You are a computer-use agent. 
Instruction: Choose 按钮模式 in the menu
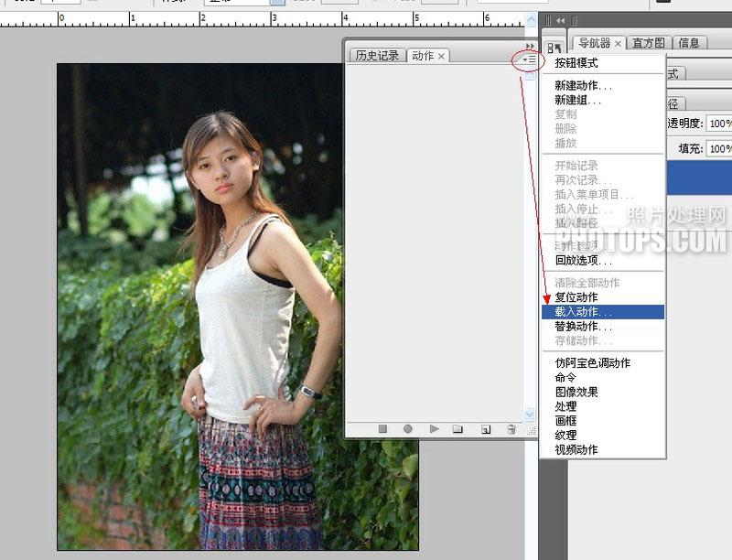[603, 63]
